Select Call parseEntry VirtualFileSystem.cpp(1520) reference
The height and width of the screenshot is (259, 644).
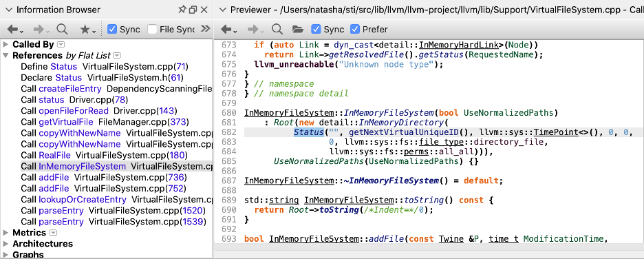113,211
